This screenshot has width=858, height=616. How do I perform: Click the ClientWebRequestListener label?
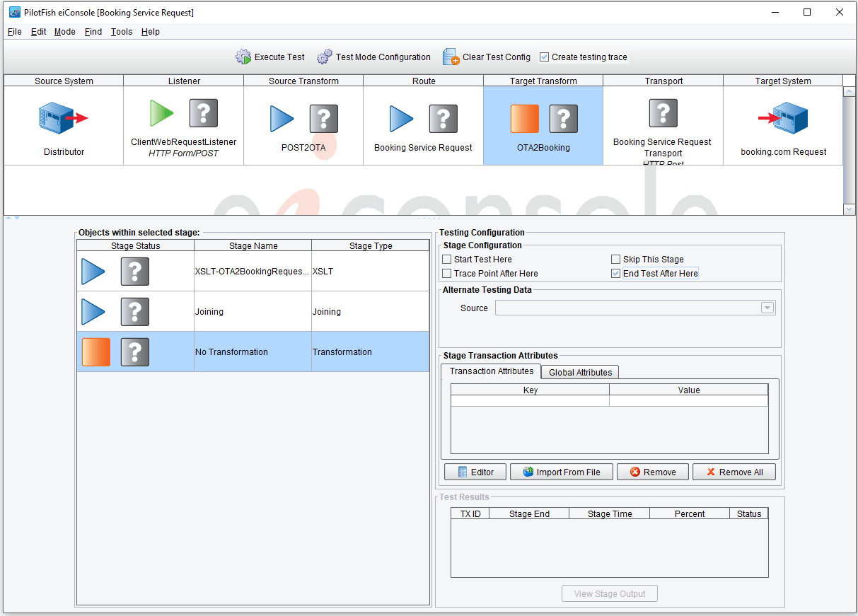coord(184,142)
